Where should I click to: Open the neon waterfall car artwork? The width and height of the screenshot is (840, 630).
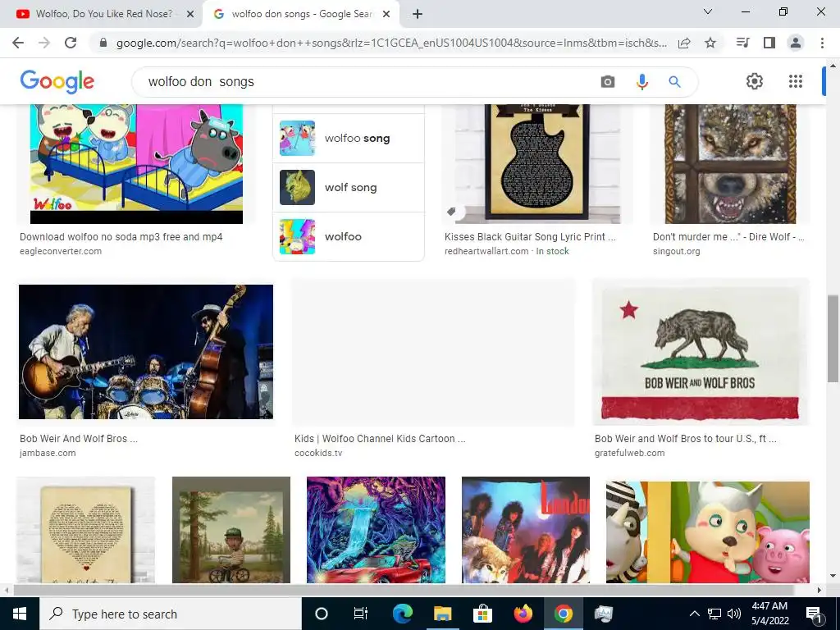point(376,530)
